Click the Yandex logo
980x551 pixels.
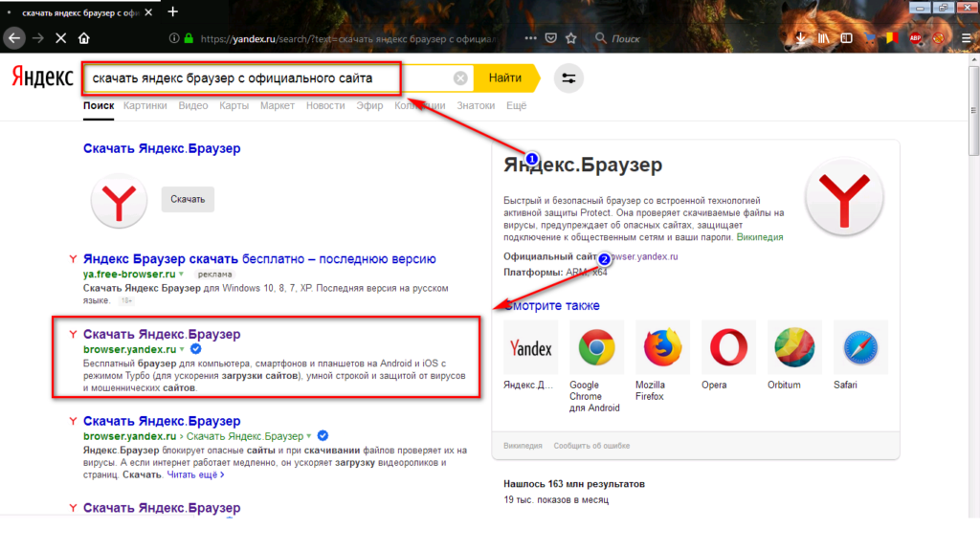coord(42,77)
